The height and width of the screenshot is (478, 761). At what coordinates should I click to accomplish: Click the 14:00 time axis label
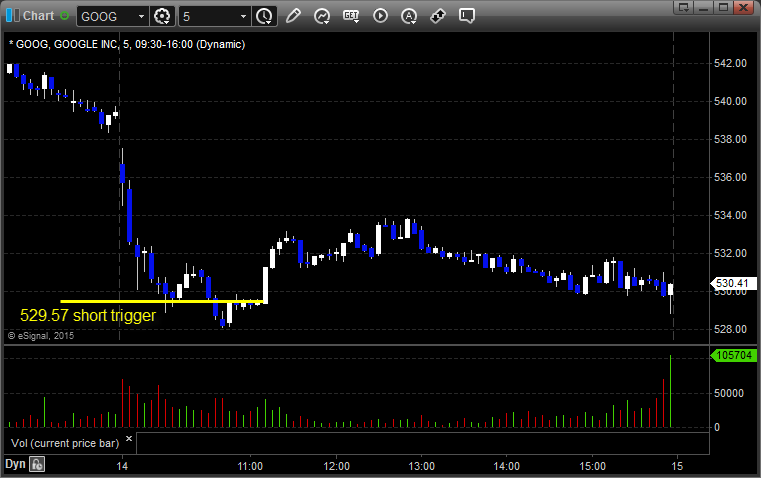(507, 466)
